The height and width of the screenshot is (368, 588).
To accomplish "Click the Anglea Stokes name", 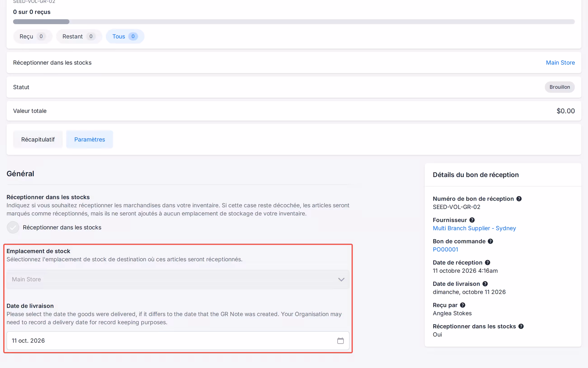I will click(452, 313).
